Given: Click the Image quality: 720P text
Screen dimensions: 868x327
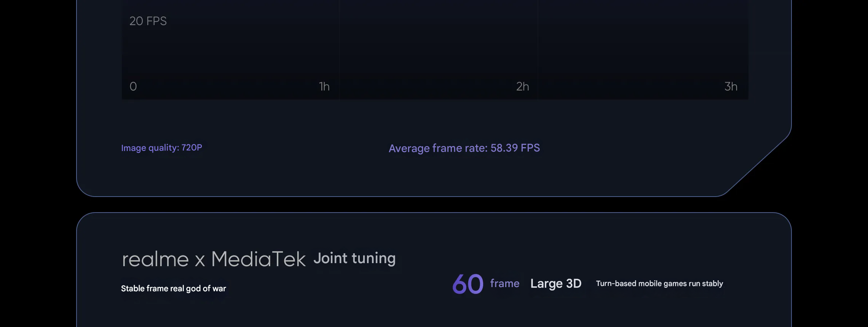Looking at the screenshot, I should click(x=161, y=148).
